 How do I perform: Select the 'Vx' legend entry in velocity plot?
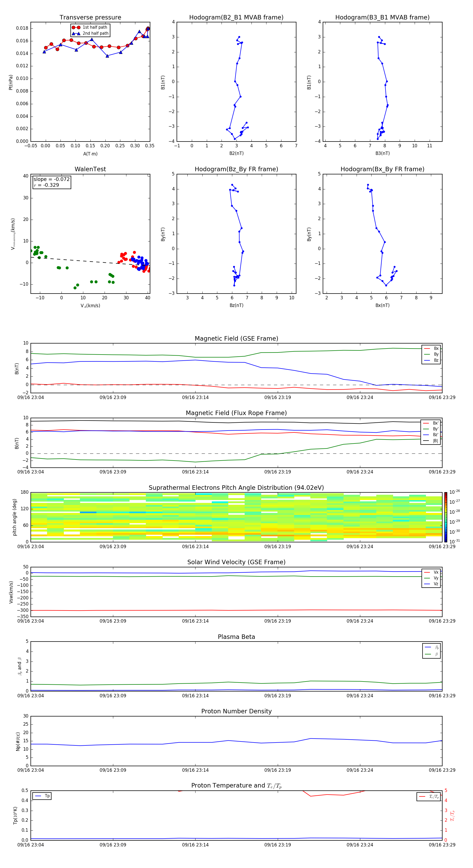pyautogui.click(x=431, y=572)
